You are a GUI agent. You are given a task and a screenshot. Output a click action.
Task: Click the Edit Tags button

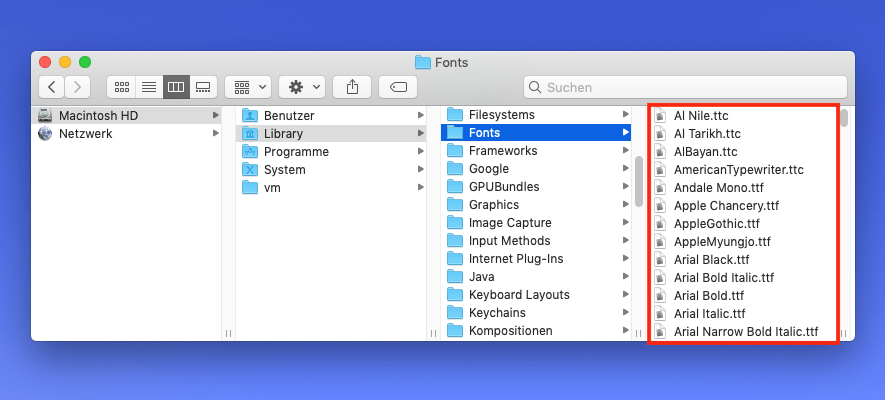point(398,87)
